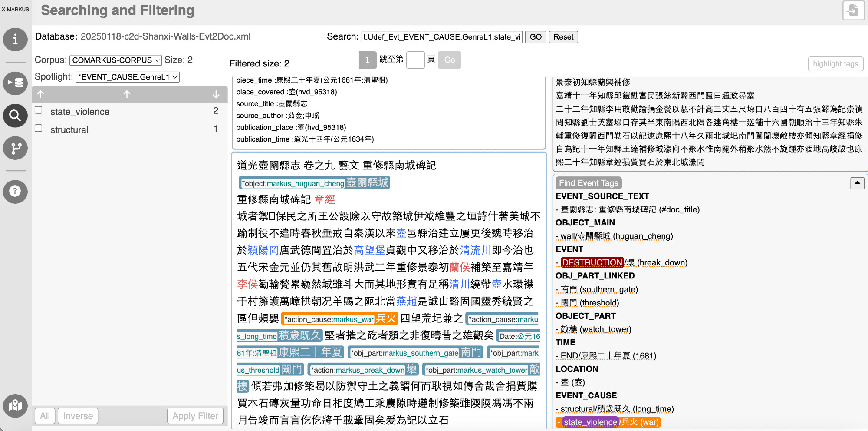Click the orange 兵火 action_cause tag
The width and height of the screenshot is (868, 431).
point(340,318)
